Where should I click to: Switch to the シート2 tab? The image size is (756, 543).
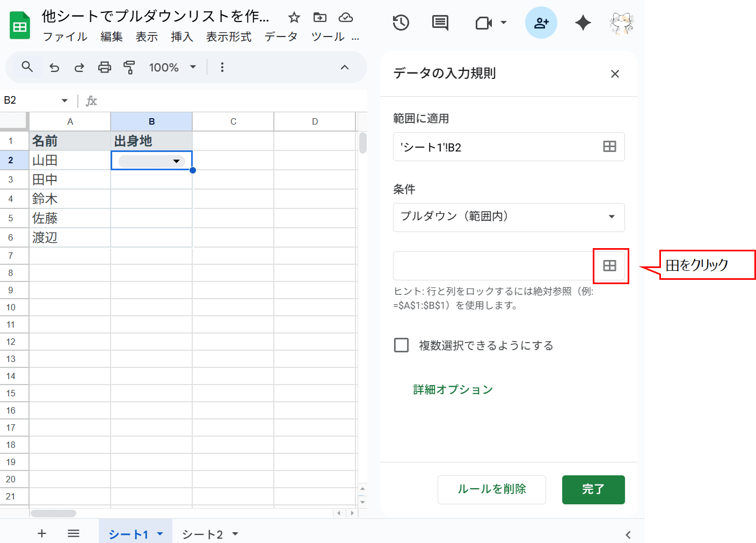pyautogui.click(x=202, y=534)
